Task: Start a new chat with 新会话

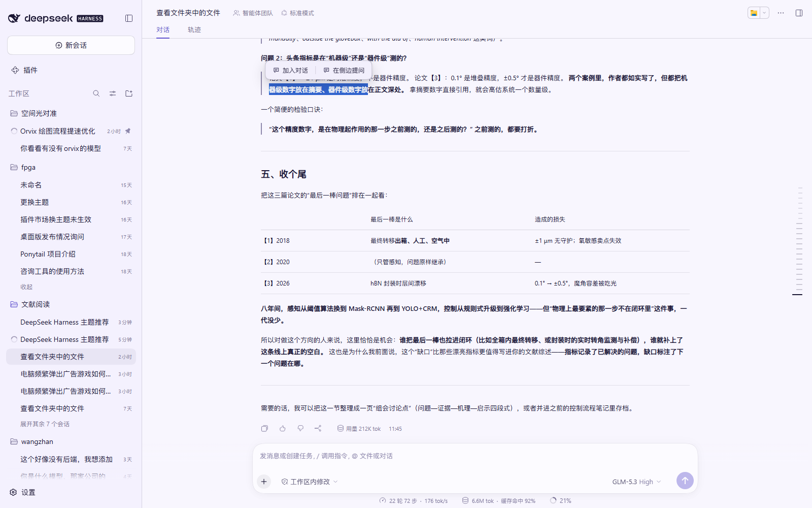Action: [x=71, y=45]
